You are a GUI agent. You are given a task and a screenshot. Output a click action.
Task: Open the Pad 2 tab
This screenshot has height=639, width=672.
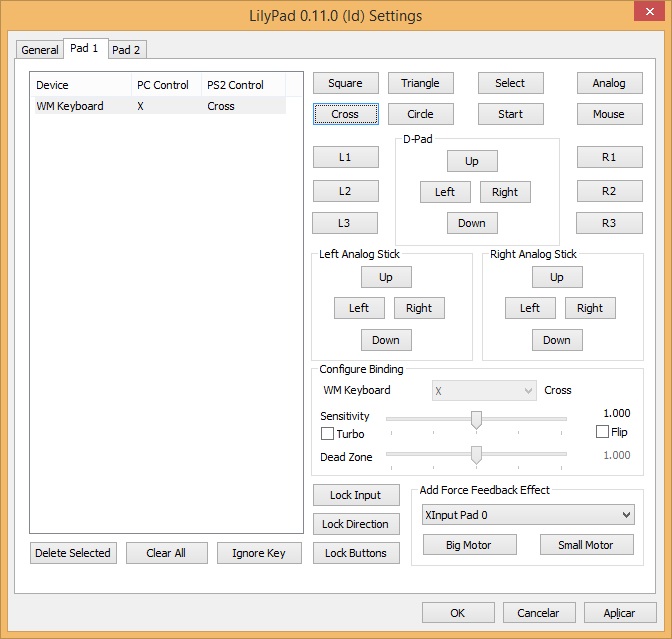click(x=126, y=50)
